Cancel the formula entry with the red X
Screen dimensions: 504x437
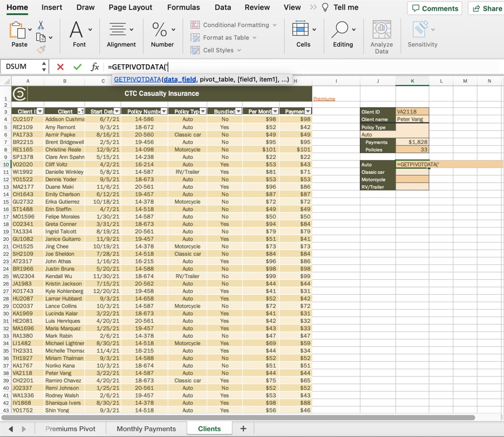click(x=60, y=67)
